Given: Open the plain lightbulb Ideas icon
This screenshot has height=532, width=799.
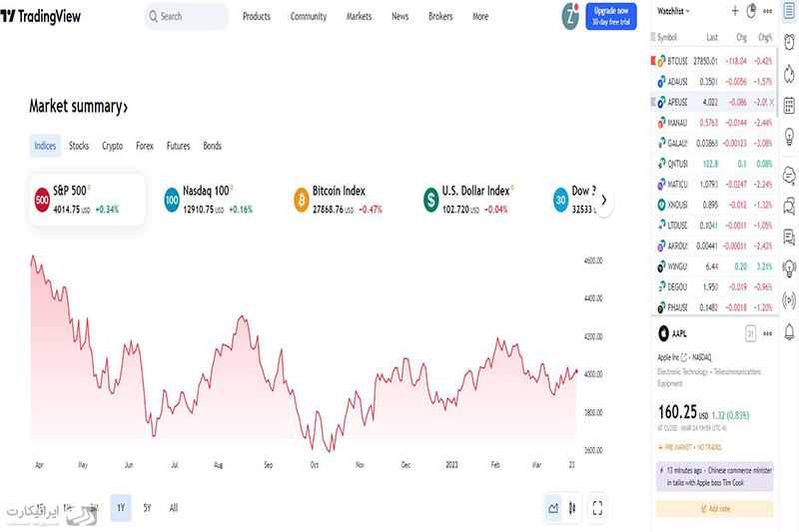Looking at the screenshot, I should [x=789, y=137].
